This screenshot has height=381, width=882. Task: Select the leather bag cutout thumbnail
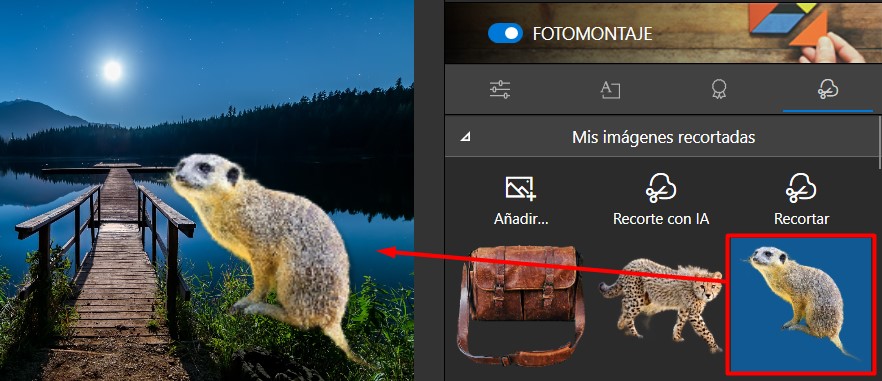pyautogui.click(x=520, y=304)
